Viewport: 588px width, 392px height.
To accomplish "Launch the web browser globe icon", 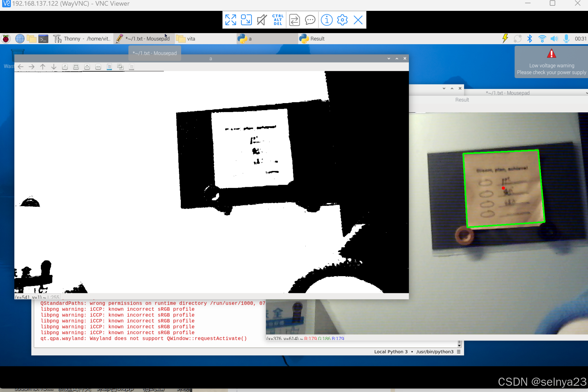I will coord(20,39).
